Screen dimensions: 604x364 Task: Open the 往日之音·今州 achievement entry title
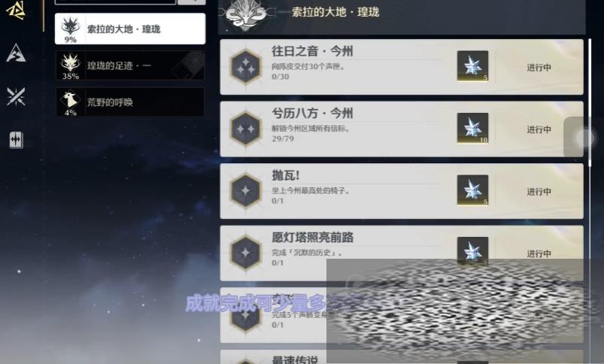click(312, 51)
